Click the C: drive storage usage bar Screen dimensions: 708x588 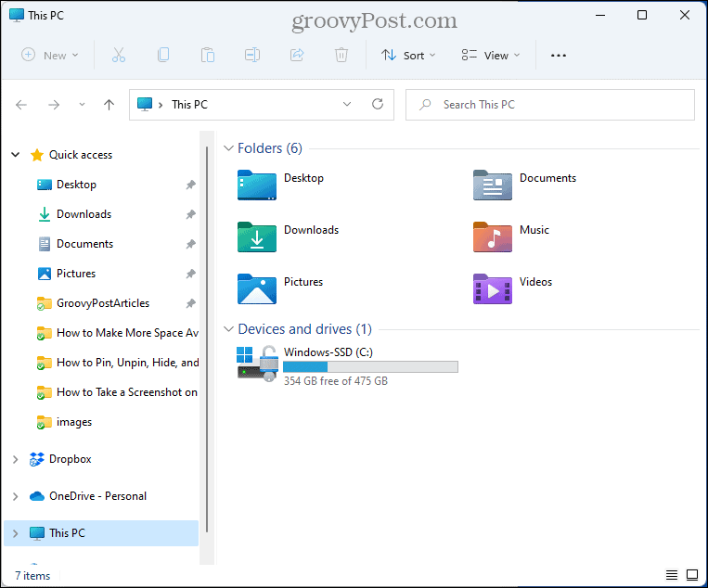(x=370, y=366)
